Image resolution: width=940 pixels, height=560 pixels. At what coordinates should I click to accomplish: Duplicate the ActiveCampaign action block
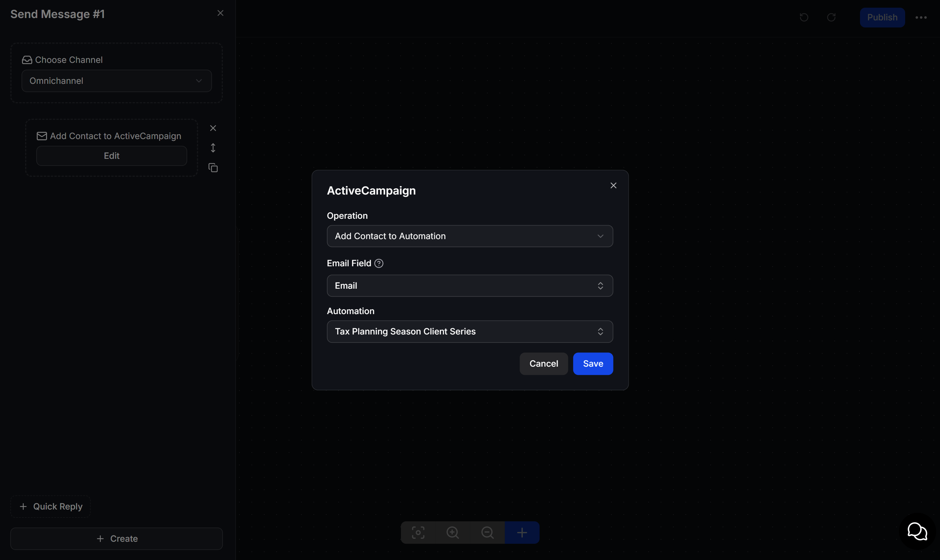[213, 168]
